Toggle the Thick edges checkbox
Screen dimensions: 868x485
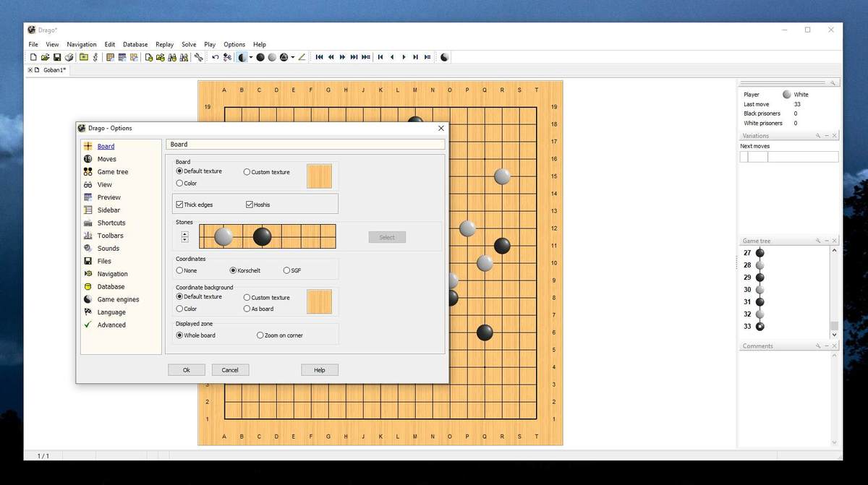tap(179, 205)
